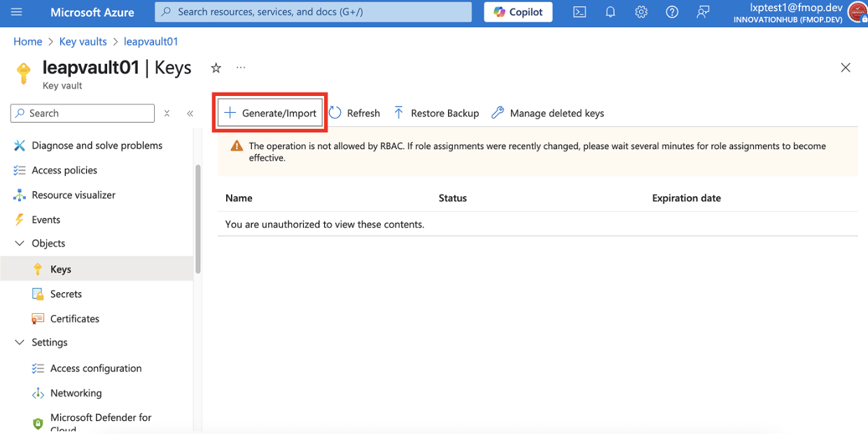The image size is (868, 440).
Task: Navigate to Home breadcrumb
Action: point(28,41)
